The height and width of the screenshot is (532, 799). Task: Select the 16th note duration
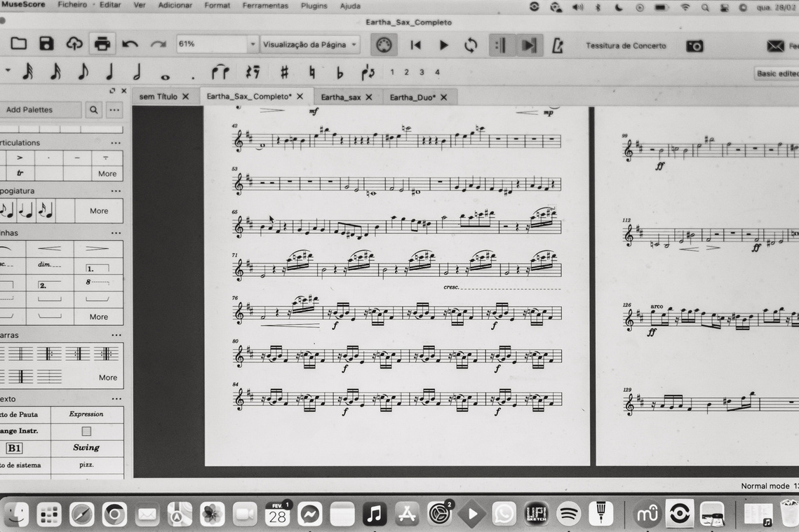tap(55, 71)
